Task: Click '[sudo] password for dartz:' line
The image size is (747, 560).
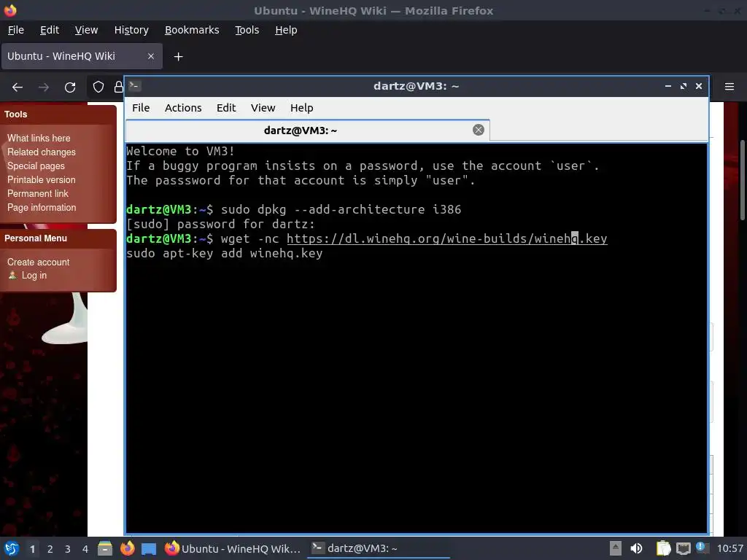Action: coord(220,225)
